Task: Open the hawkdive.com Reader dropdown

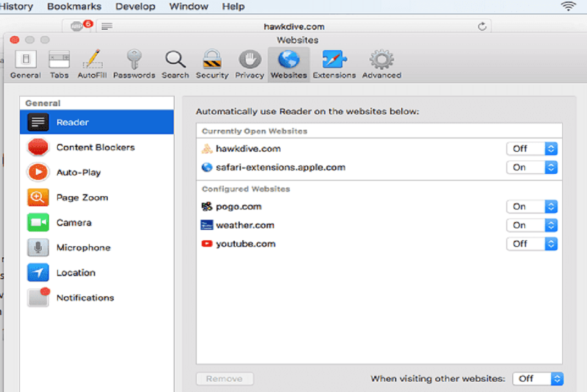Action: click(532, 148)
